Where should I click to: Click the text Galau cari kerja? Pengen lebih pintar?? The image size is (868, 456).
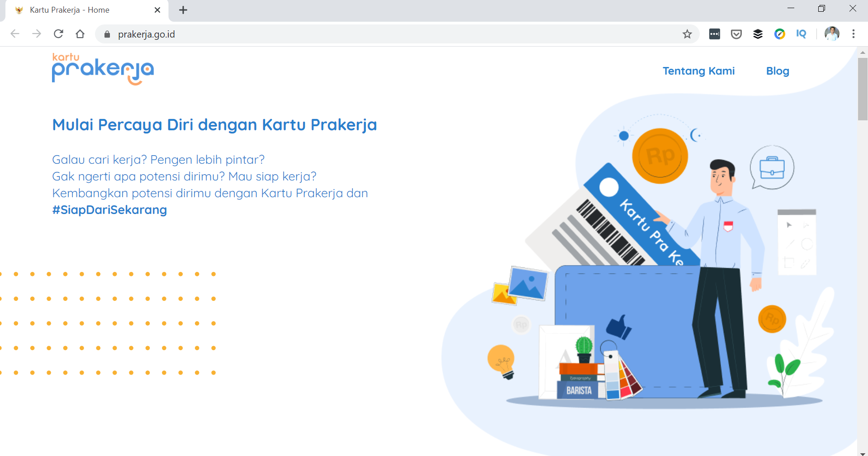pyautogui.click(x=158, y=160)
